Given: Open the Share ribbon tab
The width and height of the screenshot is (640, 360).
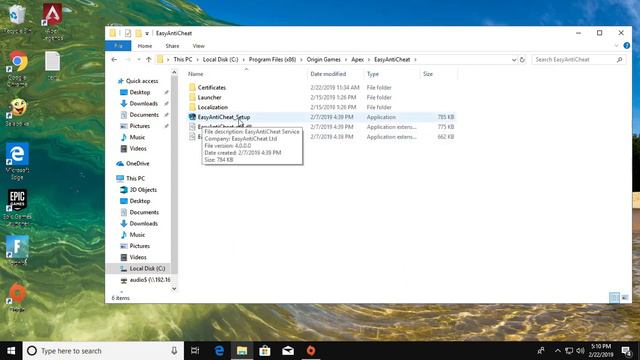Looking at the screenshot, I should 172,46.
